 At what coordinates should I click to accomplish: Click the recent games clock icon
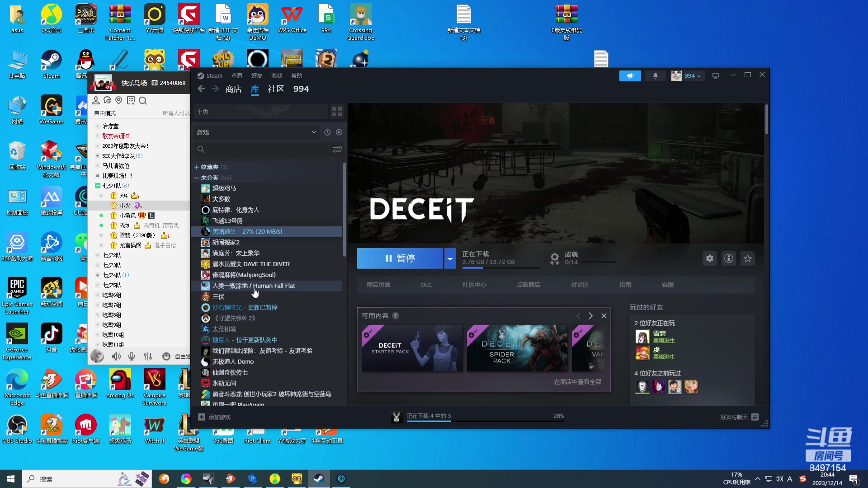tap(327, 132)
